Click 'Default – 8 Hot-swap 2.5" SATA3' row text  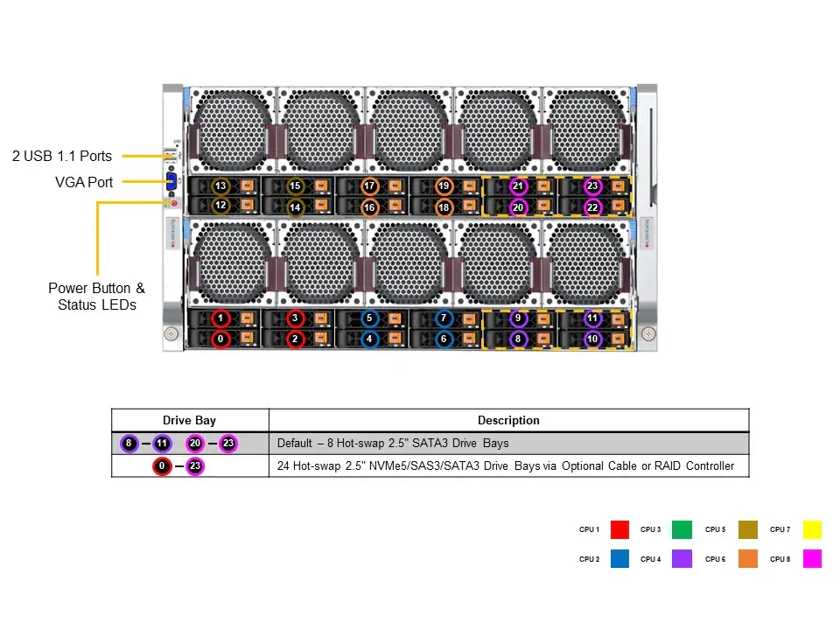click(393, 443)
